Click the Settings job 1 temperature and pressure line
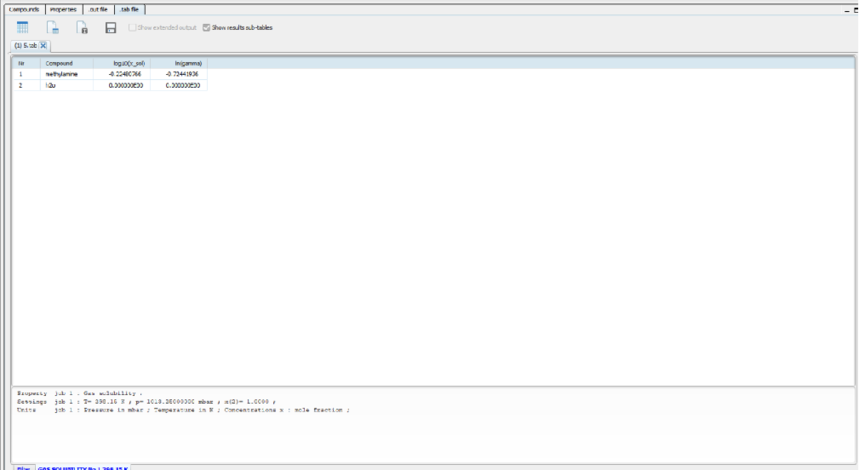859x470 pixels. (x=146, y=402)
